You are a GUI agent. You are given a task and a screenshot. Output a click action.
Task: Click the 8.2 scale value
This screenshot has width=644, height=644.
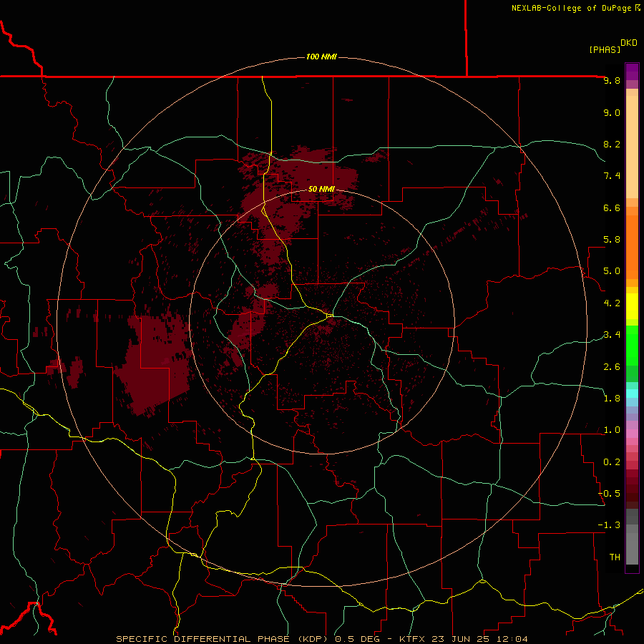612,144
